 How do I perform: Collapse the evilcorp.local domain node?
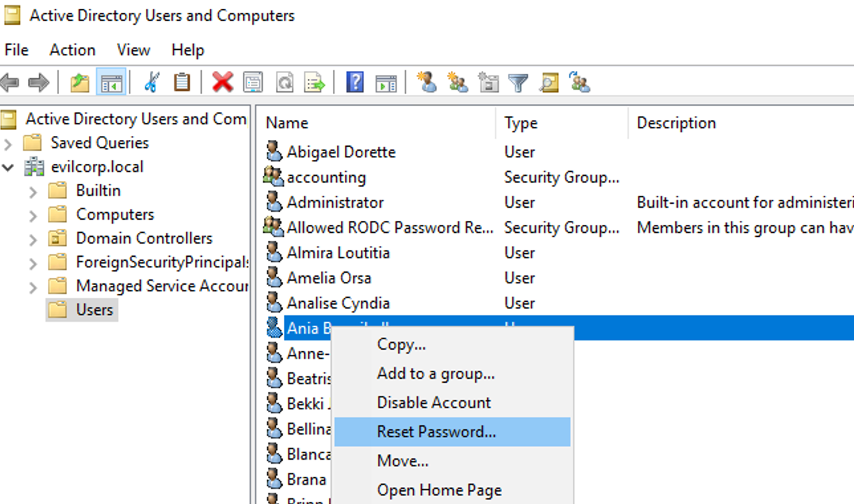pyautogui.click(x=8, y=167)
